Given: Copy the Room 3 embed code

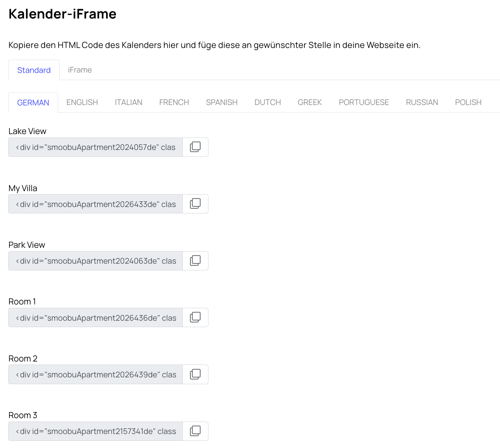Looking at the screenshot, I should (x=195, y=431).
